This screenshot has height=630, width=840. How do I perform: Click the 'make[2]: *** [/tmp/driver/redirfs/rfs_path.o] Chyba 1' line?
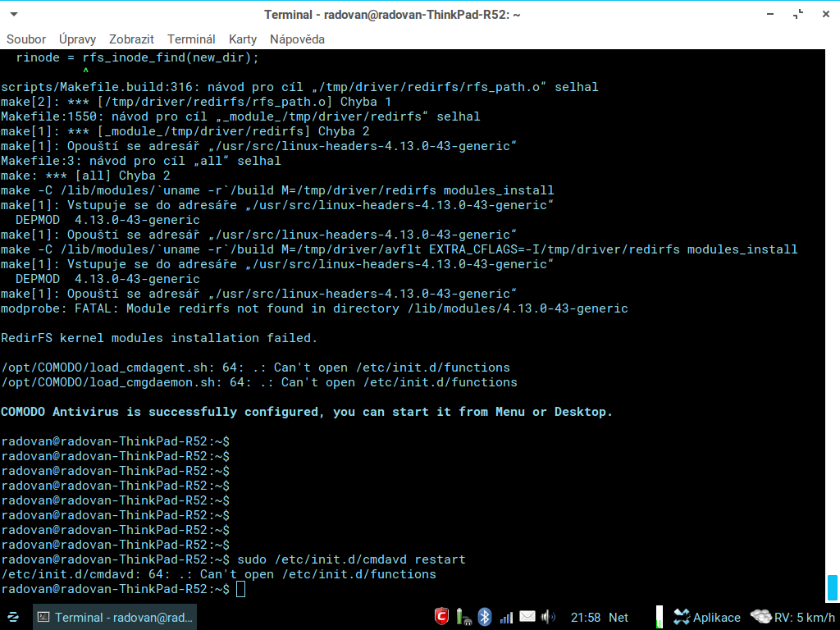coord(196,102)
